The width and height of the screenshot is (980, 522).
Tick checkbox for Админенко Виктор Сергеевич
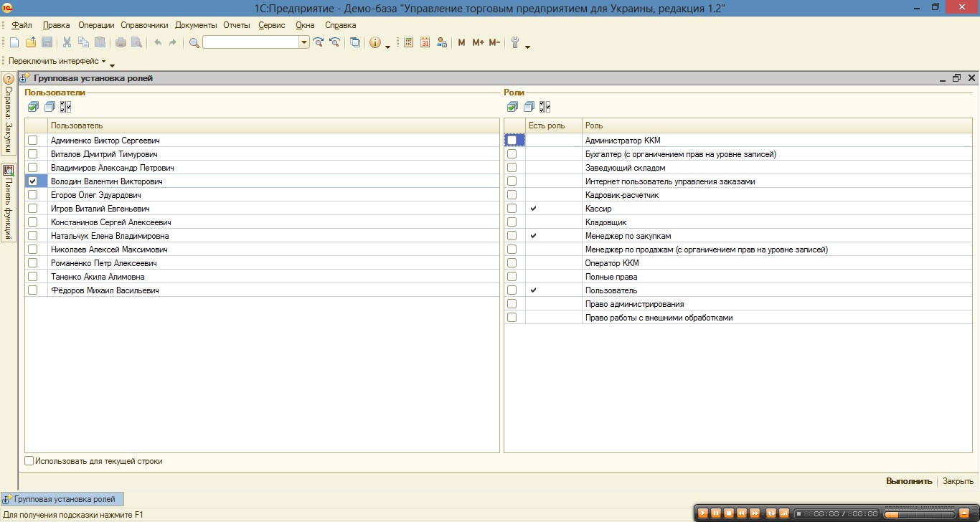pyautogui.click(x=32, y=141)
